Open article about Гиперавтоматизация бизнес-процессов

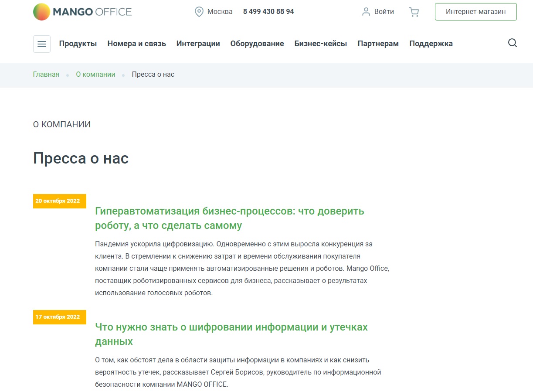tap(230, 218)
